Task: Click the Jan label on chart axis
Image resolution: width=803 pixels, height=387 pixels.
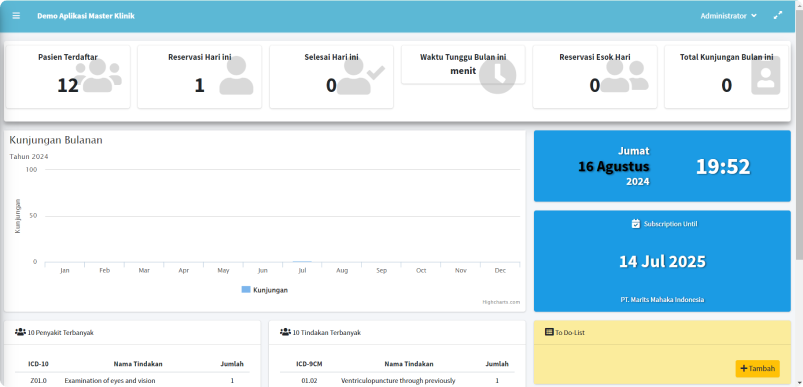Action: [x=65, y=270]
